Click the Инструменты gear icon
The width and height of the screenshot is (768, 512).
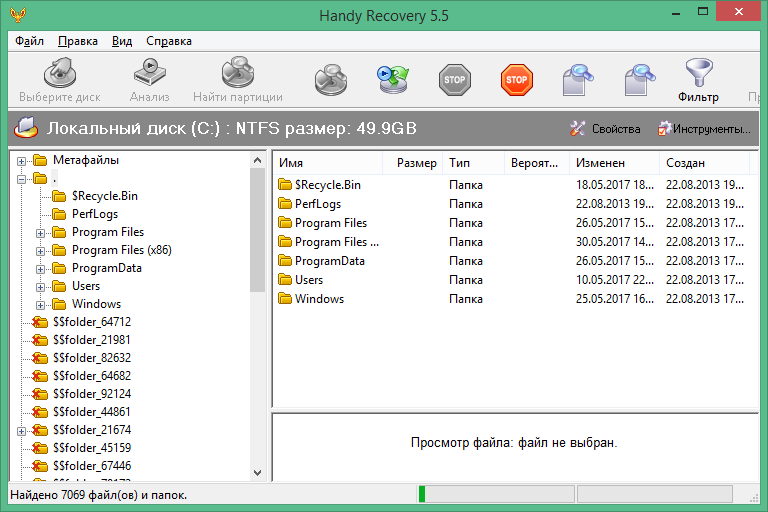pos(665,128)
